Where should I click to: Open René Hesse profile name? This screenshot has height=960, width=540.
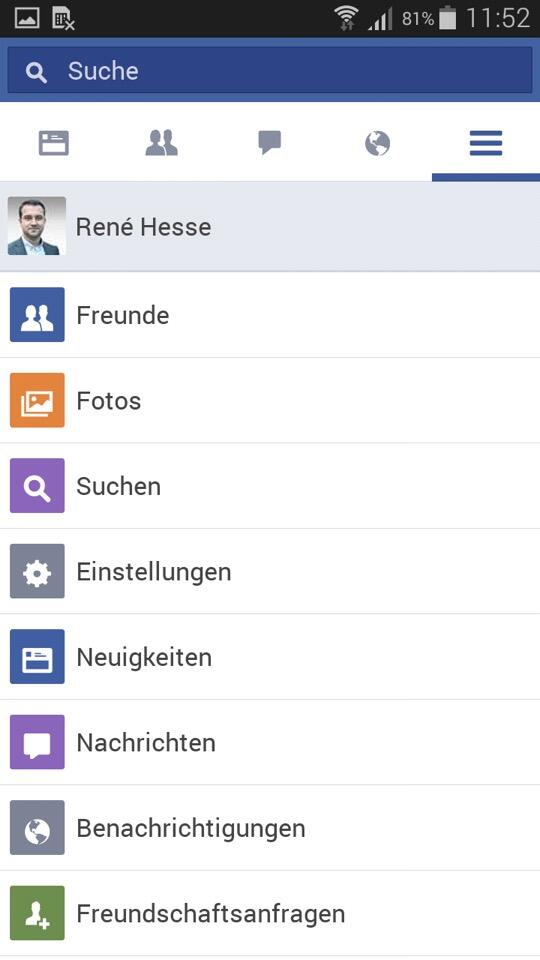coord(143,227)
